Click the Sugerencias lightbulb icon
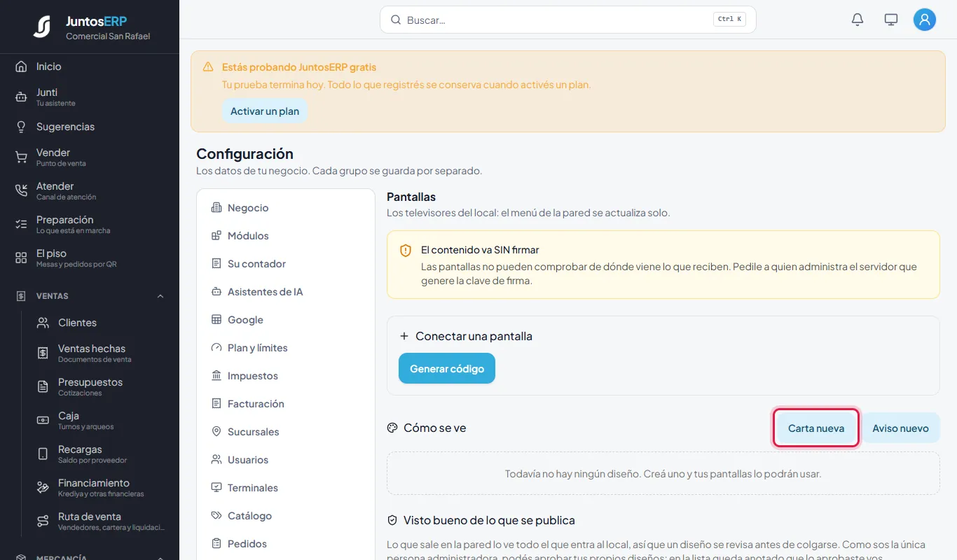 pyautogui.click(x=21, y=127)
